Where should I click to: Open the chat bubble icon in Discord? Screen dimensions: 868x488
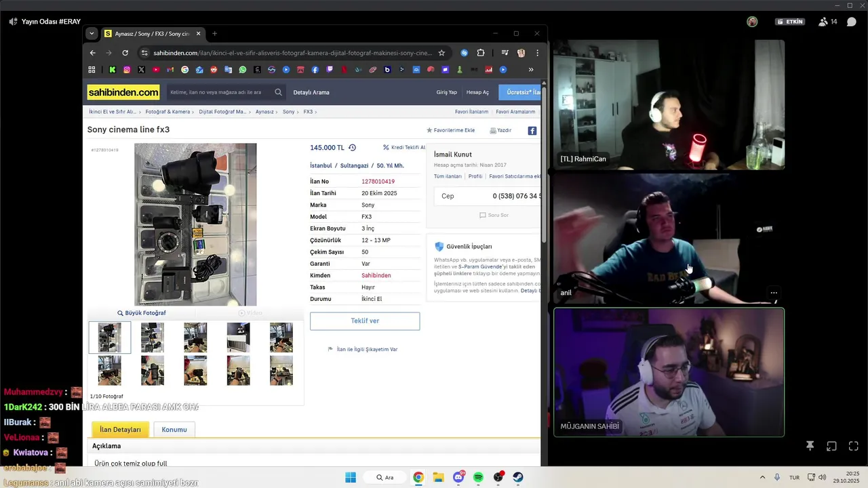(x=852, y=22)
